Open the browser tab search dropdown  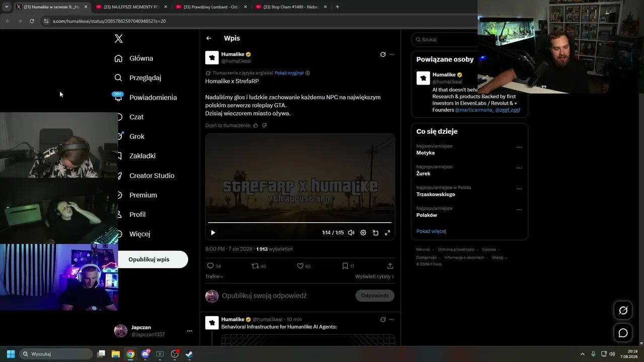(7, 7)
